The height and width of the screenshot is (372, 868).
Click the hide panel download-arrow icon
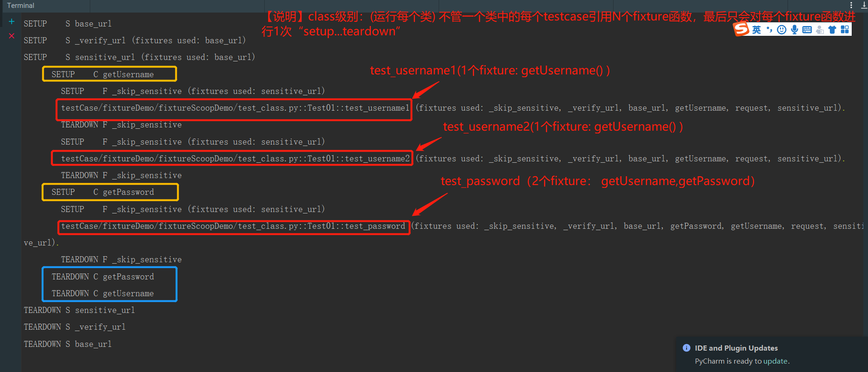coord(864,5)
